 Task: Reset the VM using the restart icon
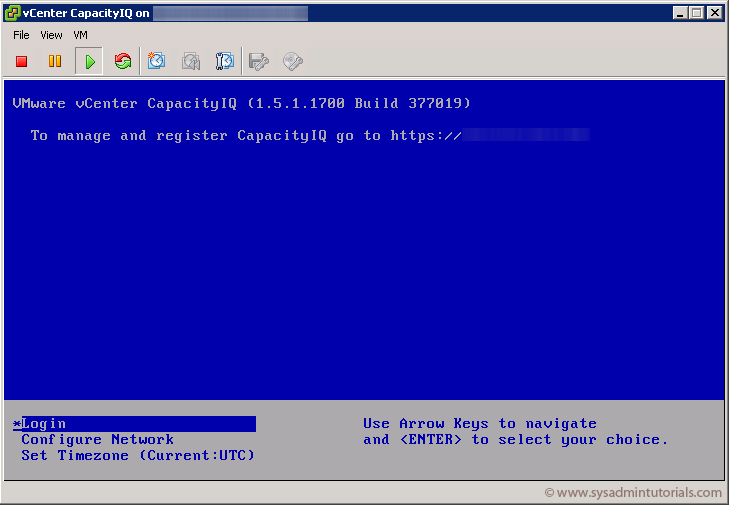pos(123,61)
